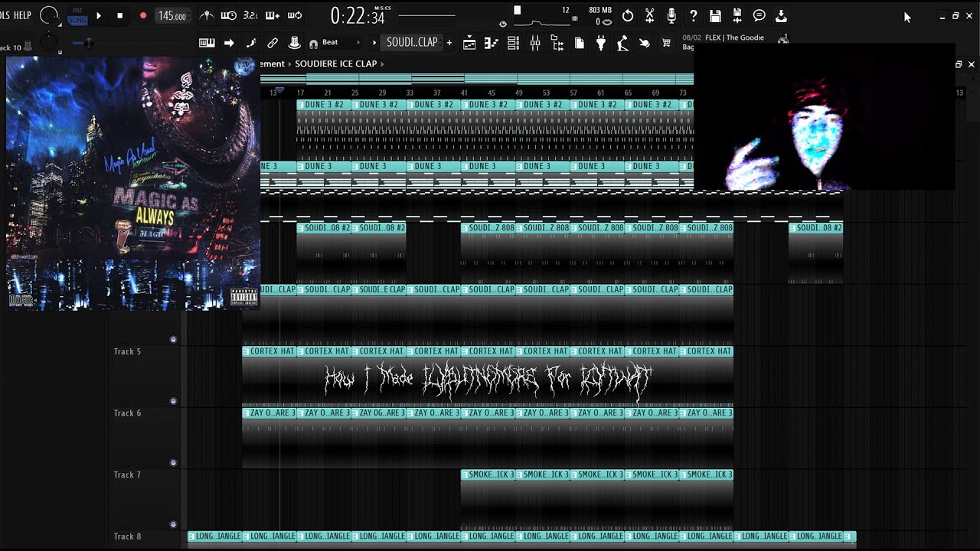Open menu icon of ZAY OG..ARE 3 clip

point(356,413)
